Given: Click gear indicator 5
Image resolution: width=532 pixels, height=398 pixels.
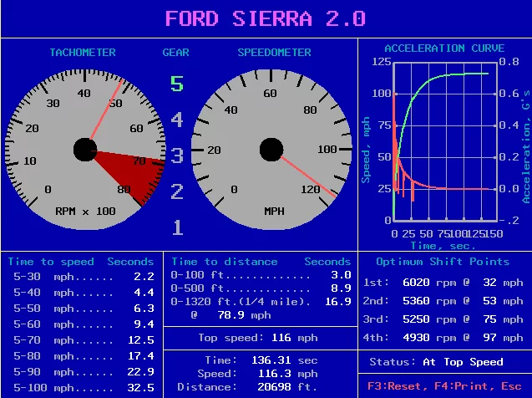Looking at the screenshot, I should pyautogui.click(x=177, y=84).
